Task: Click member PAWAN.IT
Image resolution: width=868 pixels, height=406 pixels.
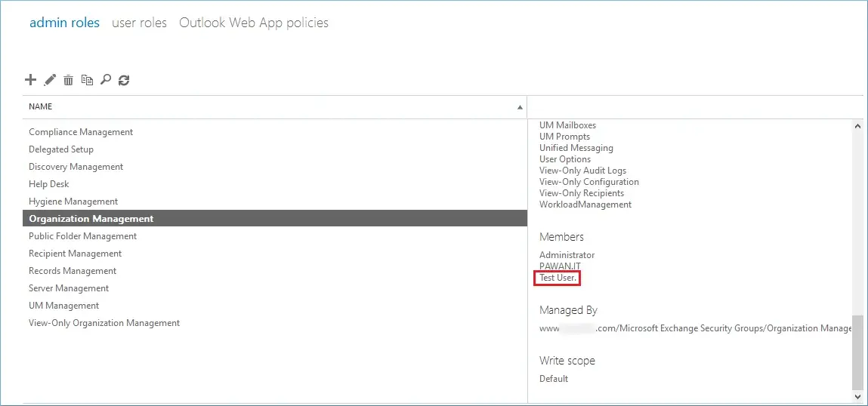Action: click(560, 266)
